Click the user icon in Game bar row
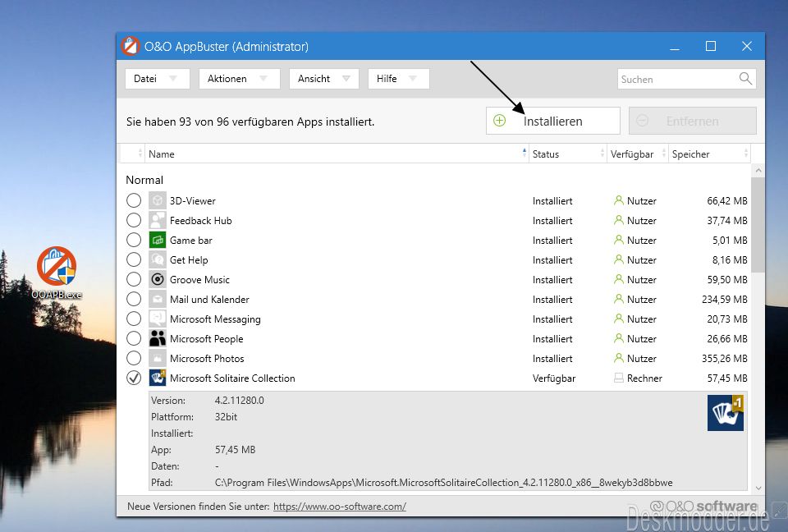The image size is (788, 532). click(619, 240)
